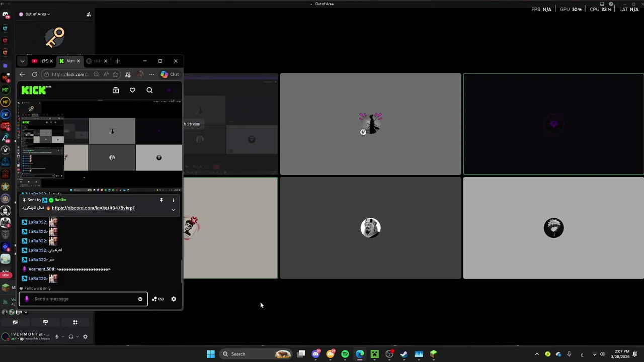Switch to the YouTube (56) tab
This screenshot has width=644, height=362.
click(x=42, y=61)
